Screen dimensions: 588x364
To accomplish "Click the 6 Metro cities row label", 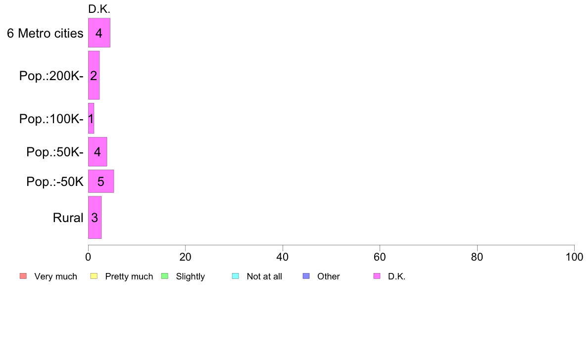I will [x=45, y=34].
